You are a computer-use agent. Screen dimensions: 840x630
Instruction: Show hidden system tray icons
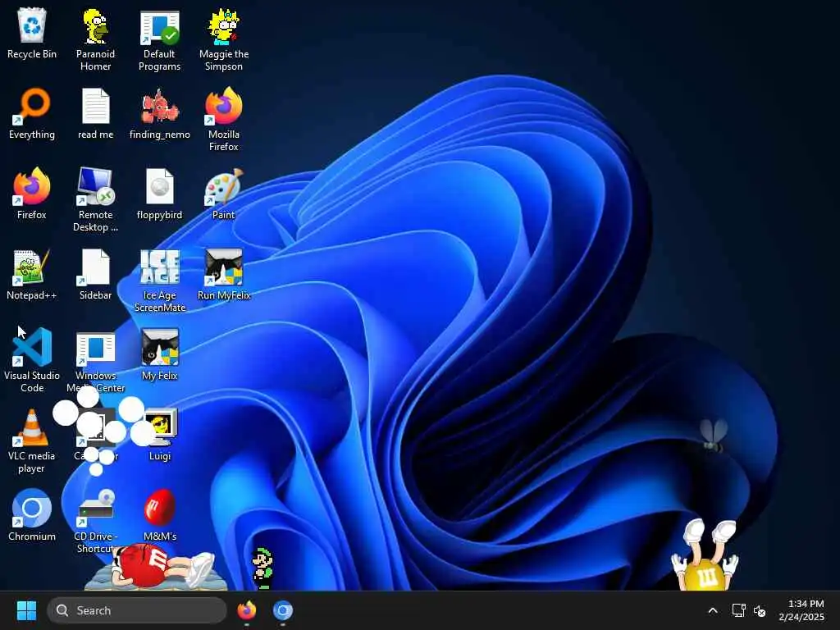713,610
